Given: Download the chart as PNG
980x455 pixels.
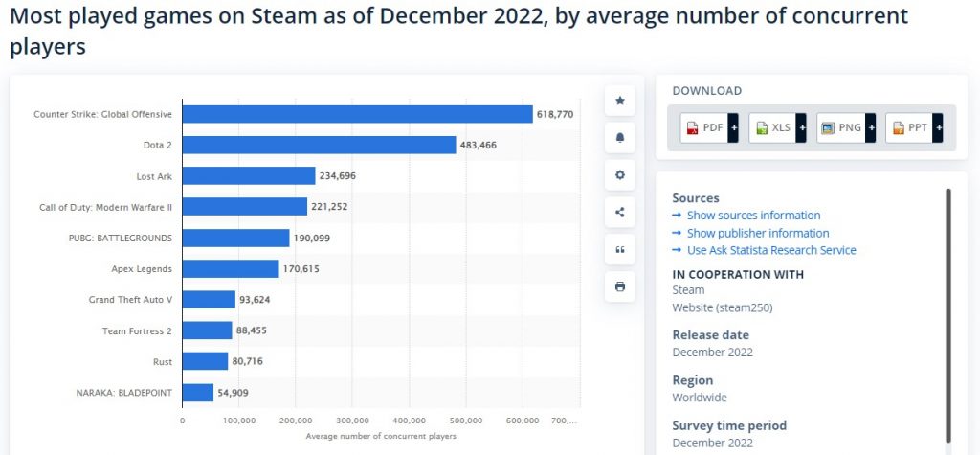Looking at the screenshot, I should click(846, 127).
